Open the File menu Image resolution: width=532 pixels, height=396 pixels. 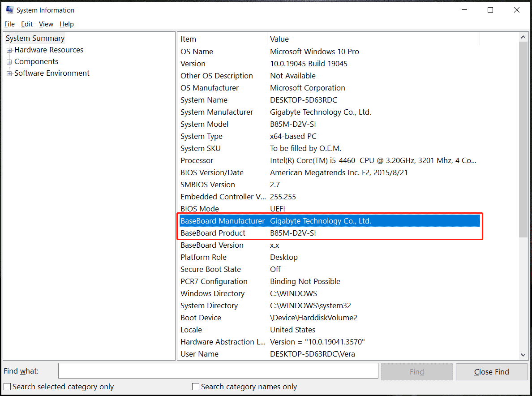[9, 24]
